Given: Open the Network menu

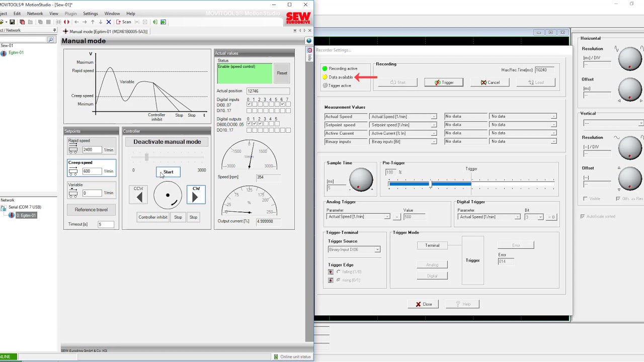Looking at the screenshot, I should point(35,14).
